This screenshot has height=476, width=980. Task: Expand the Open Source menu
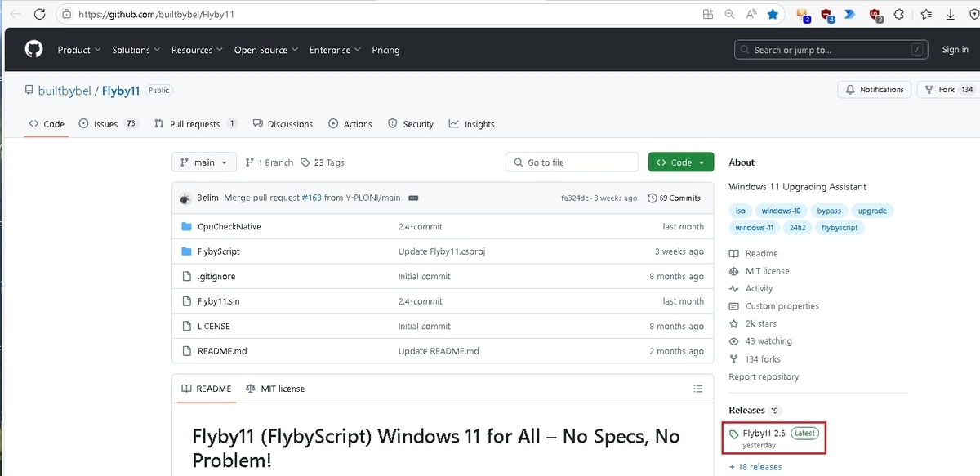pyautogui.click(x=266, y=50)
